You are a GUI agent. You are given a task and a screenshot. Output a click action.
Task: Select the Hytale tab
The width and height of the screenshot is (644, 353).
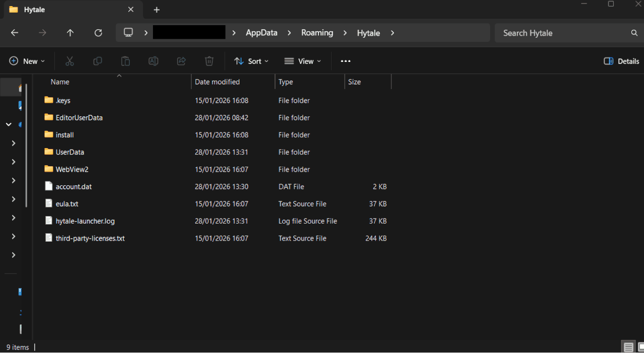pyautogui.click(x=73, y=10)
